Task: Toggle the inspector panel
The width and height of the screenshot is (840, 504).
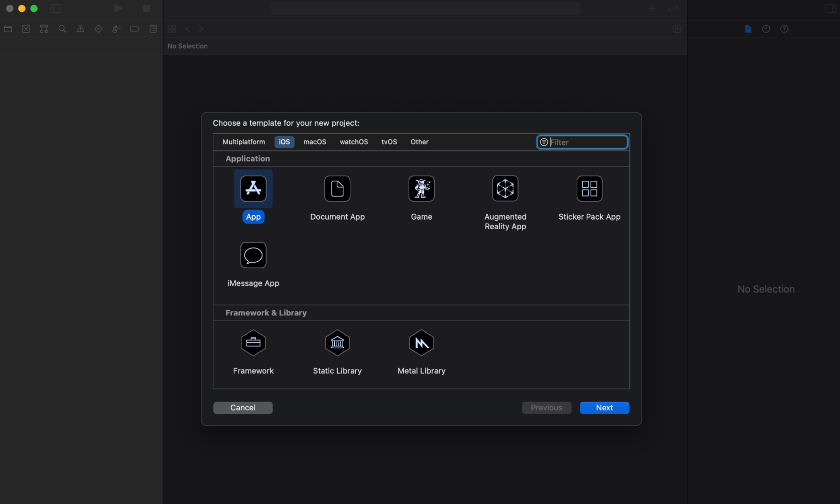Action: click(830, 8)
